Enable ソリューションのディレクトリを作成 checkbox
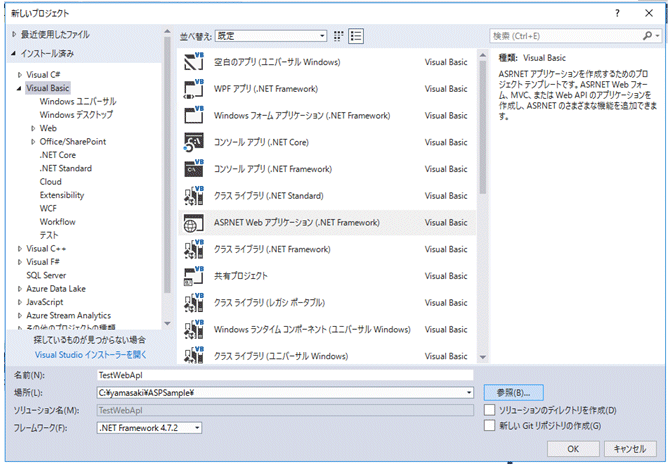The width and height of the screenshot is (668, 465). click(x=490, y=410)
